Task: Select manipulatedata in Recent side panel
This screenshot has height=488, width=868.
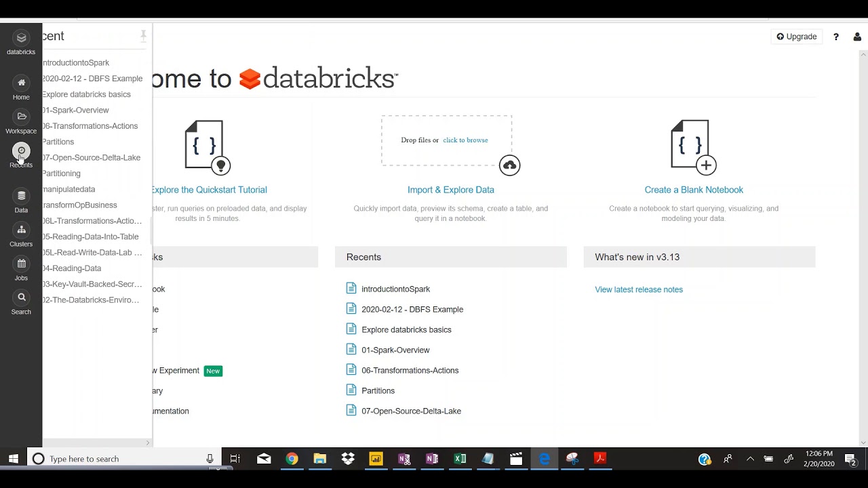Action: click(x=69, y=189)
